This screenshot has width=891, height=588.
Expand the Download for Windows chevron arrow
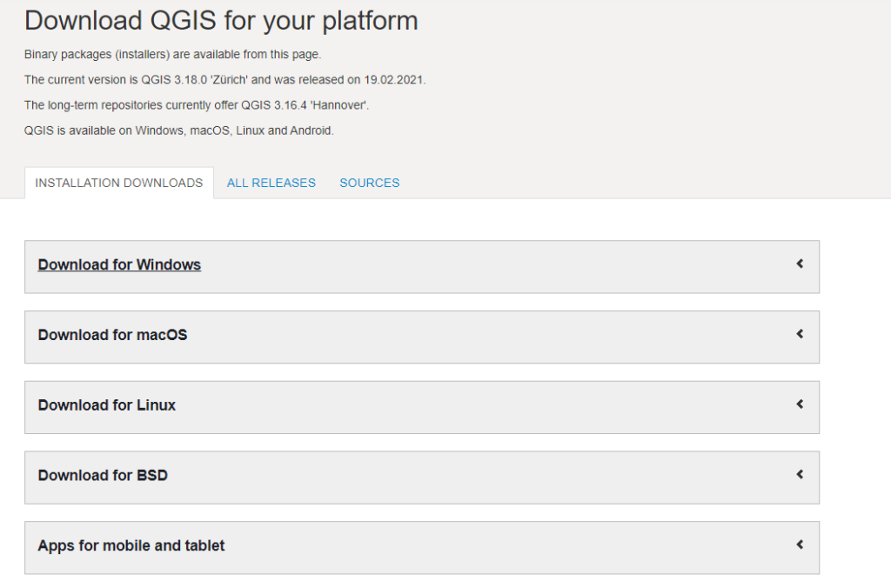pyautogui.click(x=799, y=264)
